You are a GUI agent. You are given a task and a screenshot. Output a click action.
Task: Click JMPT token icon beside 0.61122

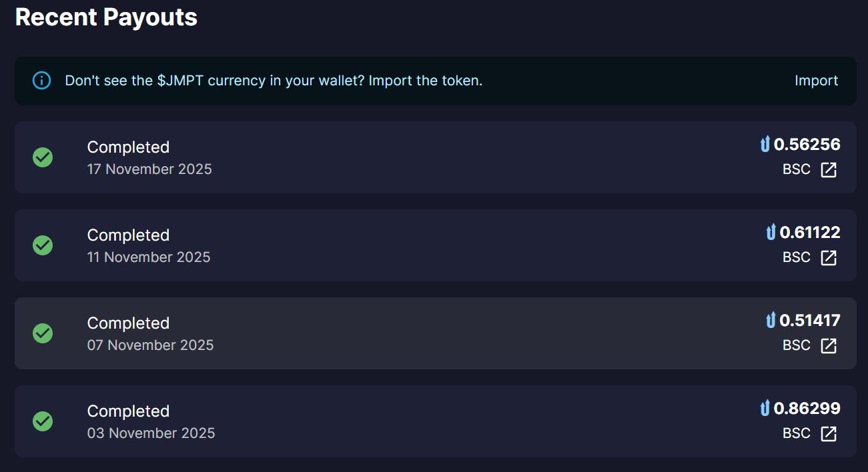(771, 233)
